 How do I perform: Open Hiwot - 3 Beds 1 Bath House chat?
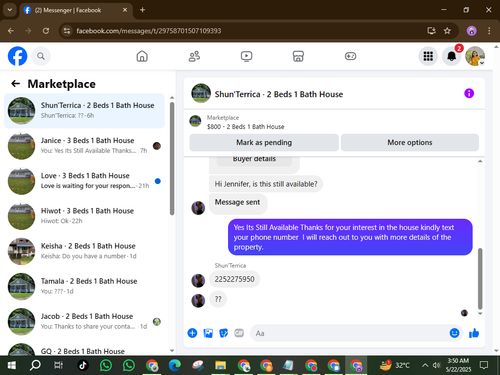pyautogui.click(x=84, y=216)
